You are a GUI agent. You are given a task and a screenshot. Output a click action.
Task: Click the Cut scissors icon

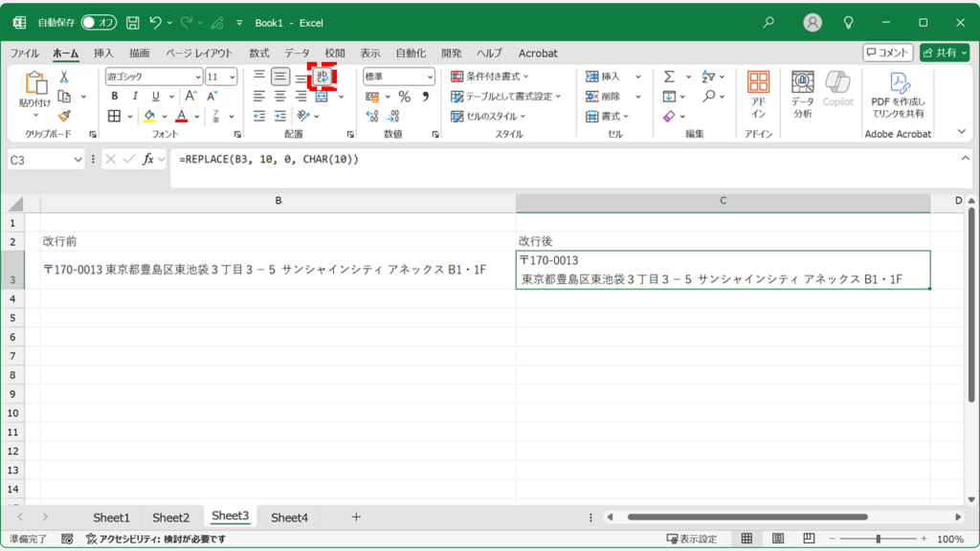click(64, 77)
